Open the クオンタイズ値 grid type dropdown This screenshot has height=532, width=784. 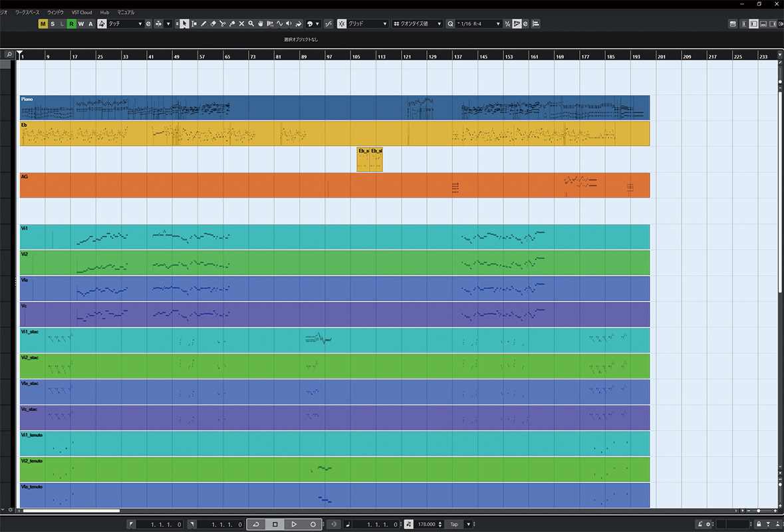(418, 24)
